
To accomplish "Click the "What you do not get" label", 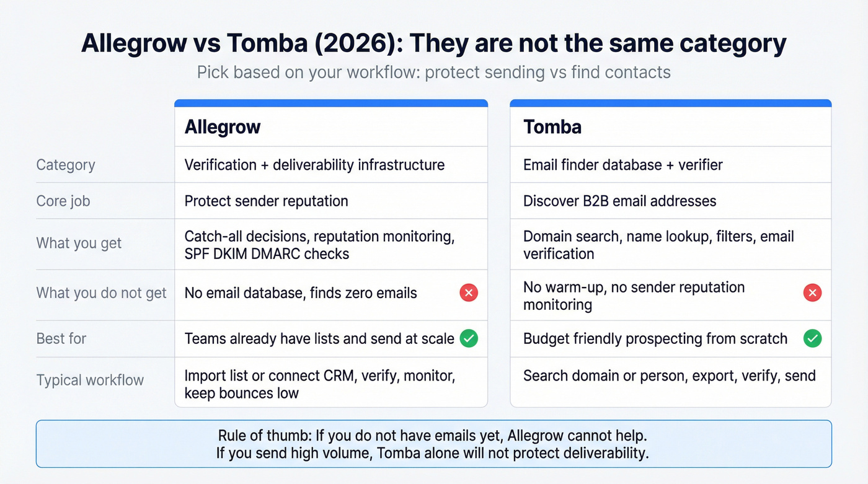I will pyautogui.click(x=102, y=293).
